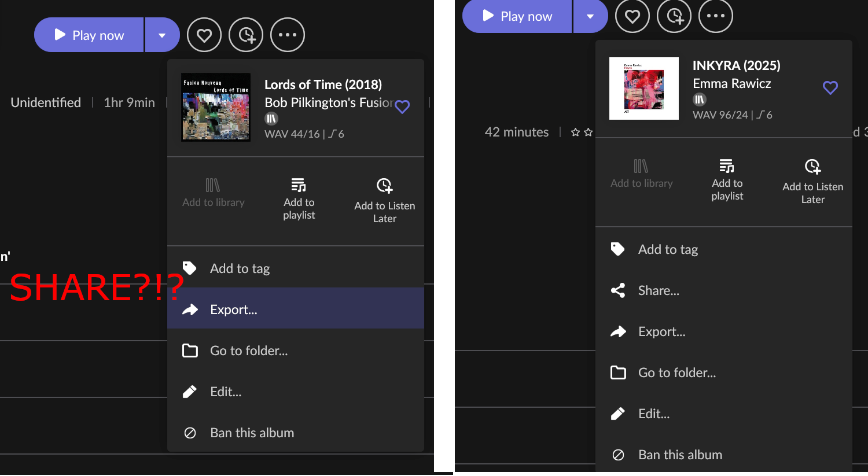Click Ban this album in left menu
This screenshot has height=476, width=868.
pos(252,433)
